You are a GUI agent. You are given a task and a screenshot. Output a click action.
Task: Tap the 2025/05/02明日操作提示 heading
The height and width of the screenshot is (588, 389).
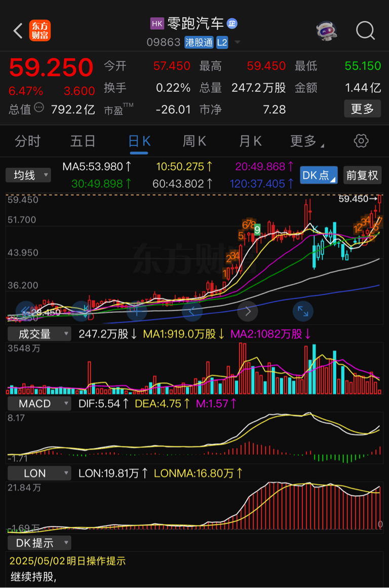point(67,561)
